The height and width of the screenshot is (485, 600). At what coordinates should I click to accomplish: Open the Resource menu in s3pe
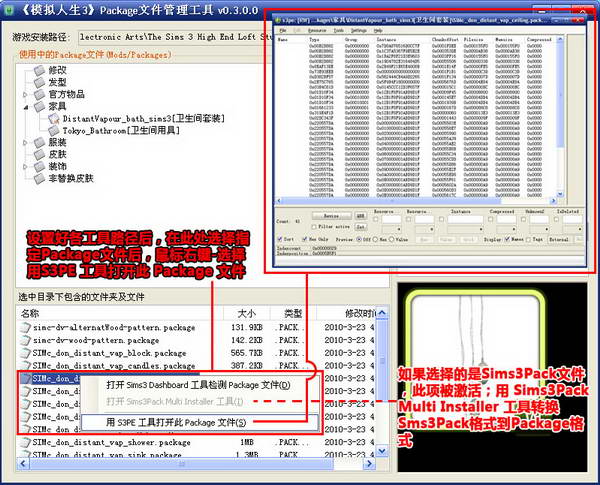[314, 29]
